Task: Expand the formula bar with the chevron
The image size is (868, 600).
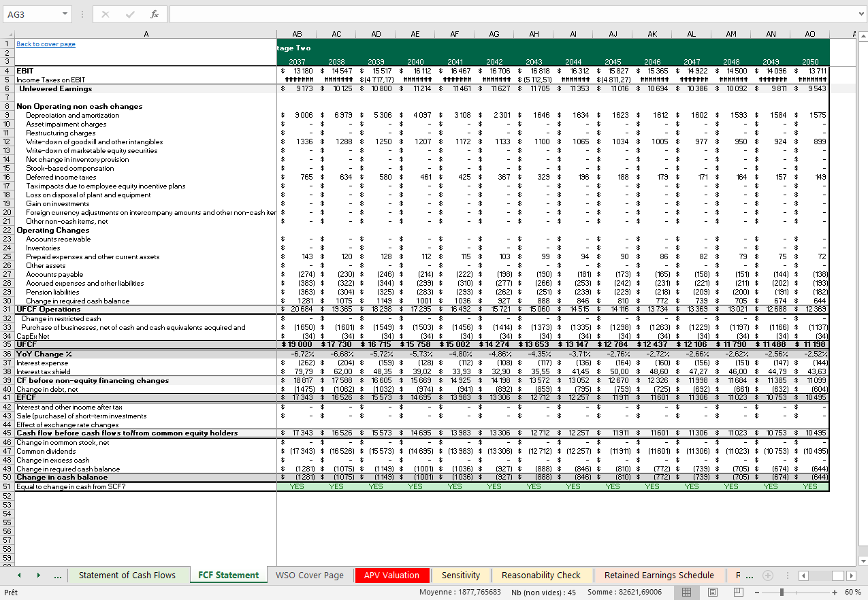Action: (x=861, y=14)
